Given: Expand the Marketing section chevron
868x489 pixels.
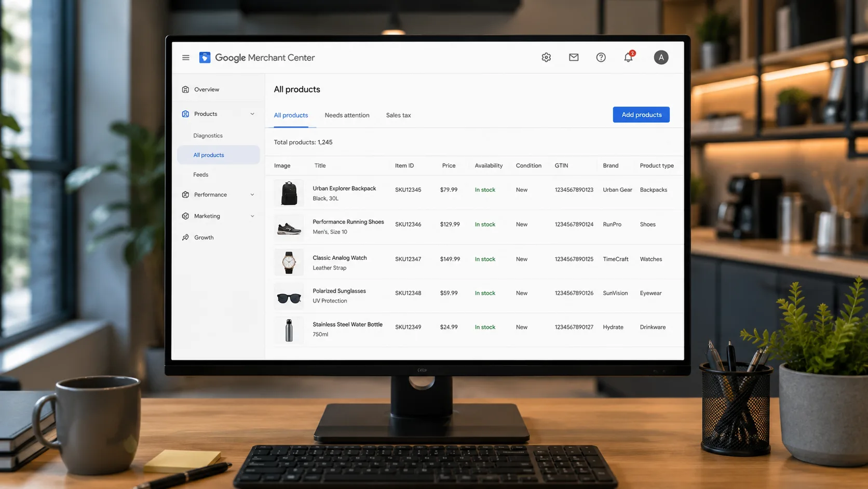Looking at the screenshot, I should [252, 216].
